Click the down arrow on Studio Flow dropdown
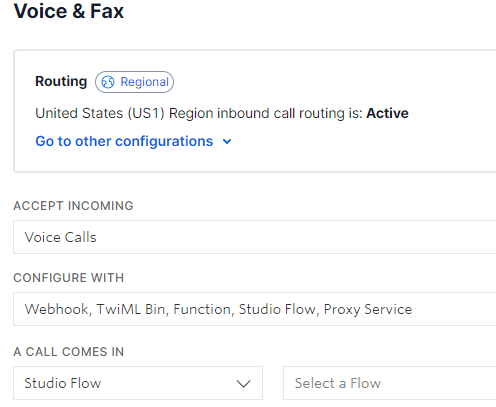Screen dimensions: 496x407 pyautogui.click(x=243, y=384)
